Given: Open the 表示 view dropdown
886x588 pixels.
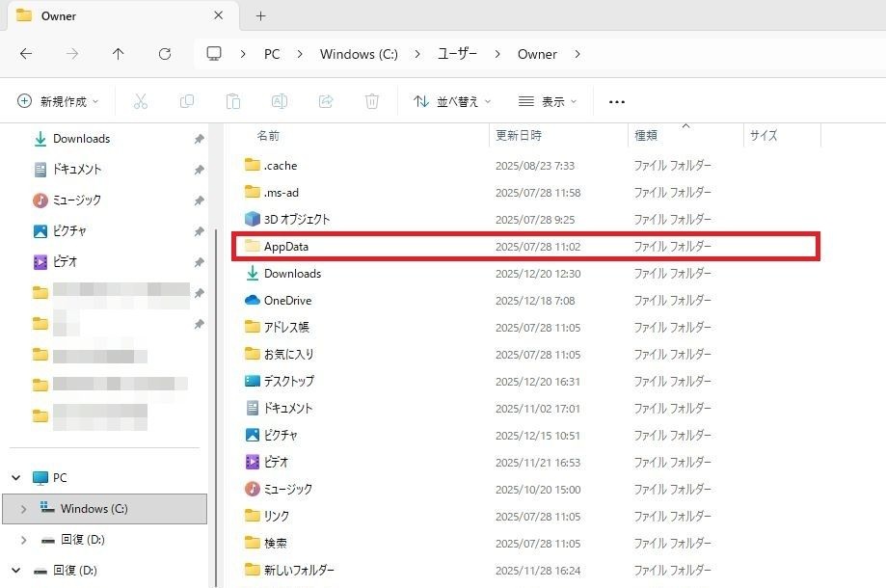Looking at the screenshot, I should pyautogui.click(x=548, y=101).
